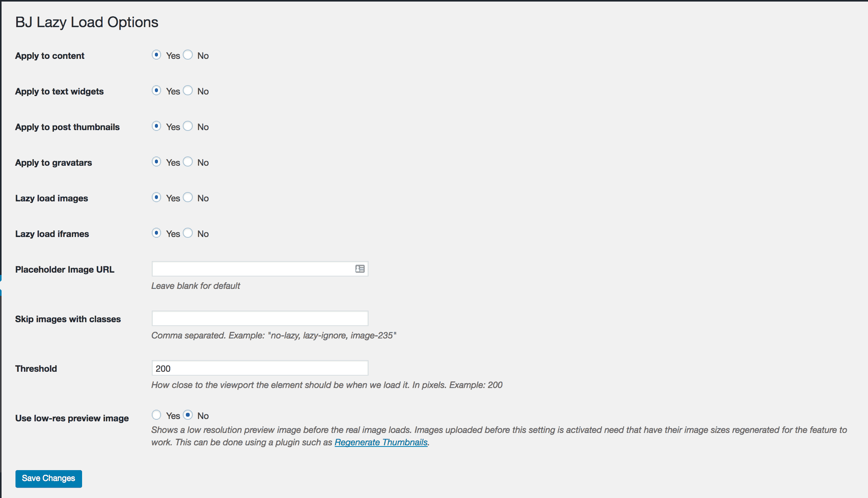Turn off lazy loading of iframes
Screen dimensions: 868x498
coord(188,233)
